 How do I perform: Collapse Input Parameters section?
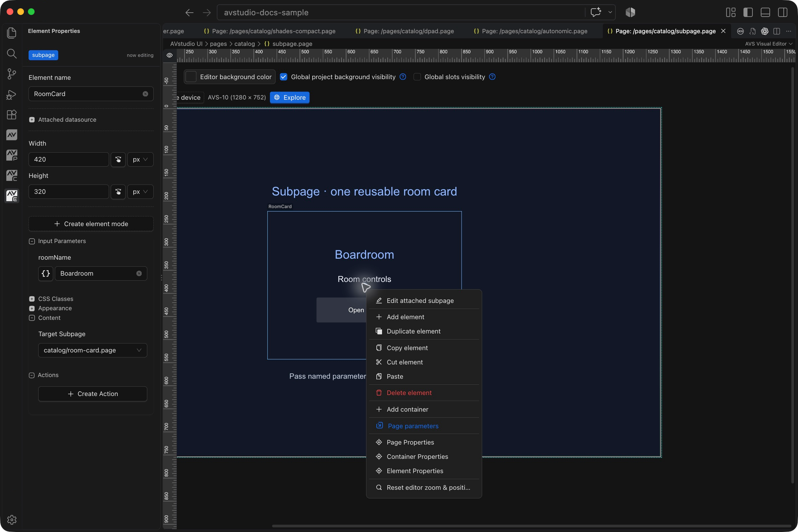[32, 241]
